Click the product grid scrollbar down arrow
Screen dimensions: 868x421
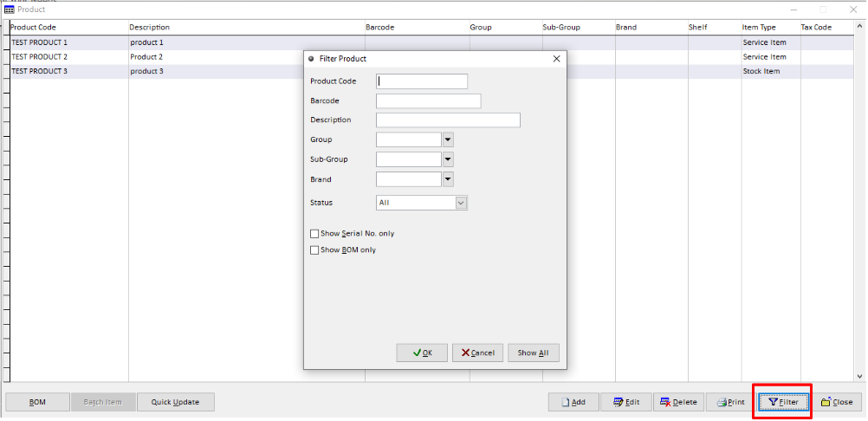click(859, 376)
